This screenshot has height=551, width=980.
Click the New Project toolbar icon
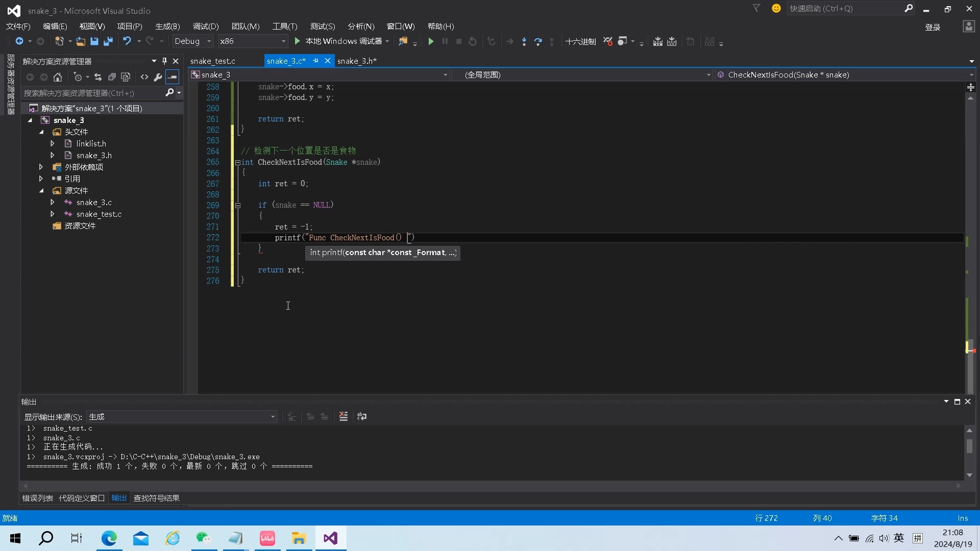coord(59,41)
